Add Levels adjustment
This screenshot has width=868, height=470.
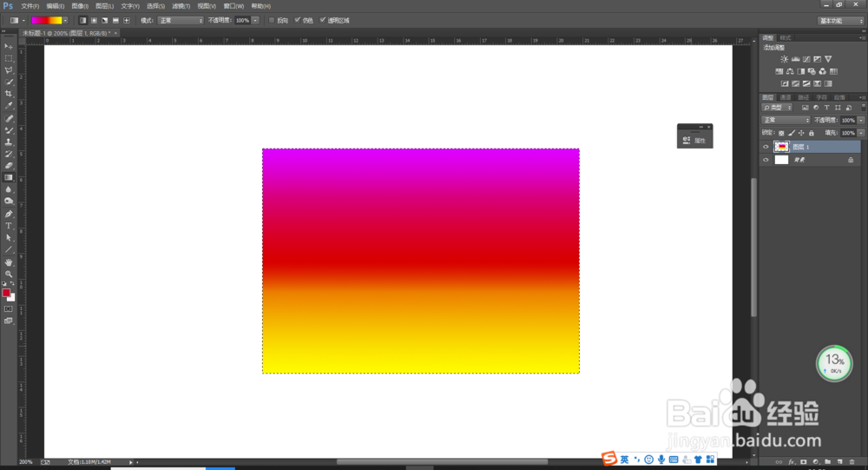(795, 59)
